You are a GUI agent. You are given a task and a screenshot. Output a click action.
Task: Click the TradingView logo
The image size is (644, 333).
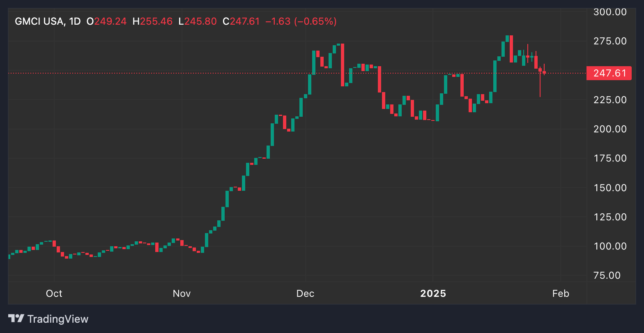point(48,319)
